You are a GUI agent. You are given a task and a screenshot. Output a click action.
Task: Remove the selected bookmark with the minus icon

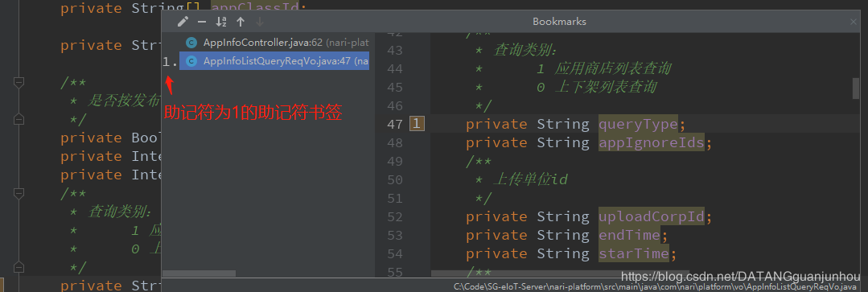pos(202,22)
